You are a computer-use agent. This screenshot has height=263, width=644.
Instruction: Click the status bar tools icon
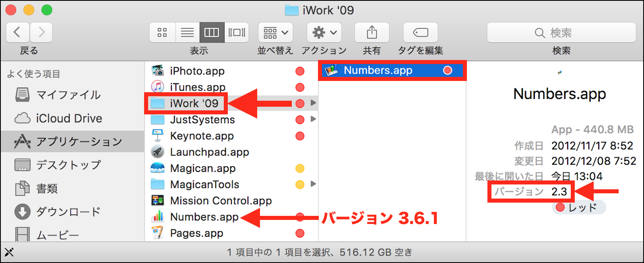point(9,253)
